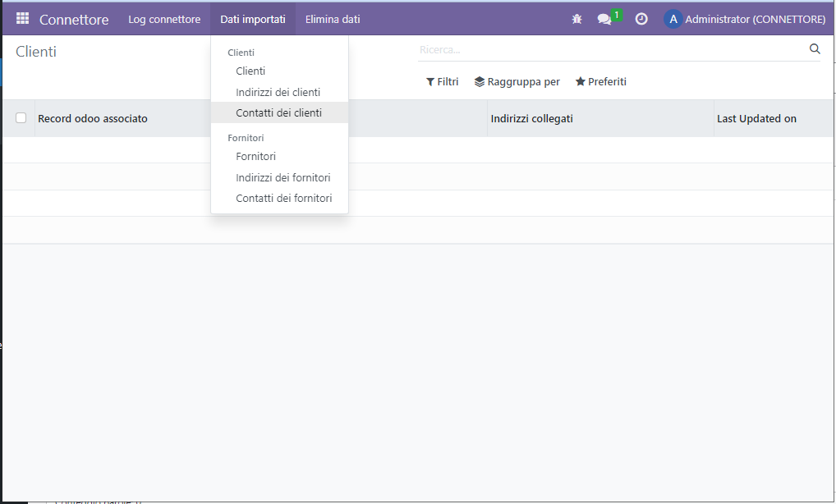The height and width of the screenshot is (504, 836).
Task: Expand the Raggruppa per dropdown
Action: pos(517,82)
